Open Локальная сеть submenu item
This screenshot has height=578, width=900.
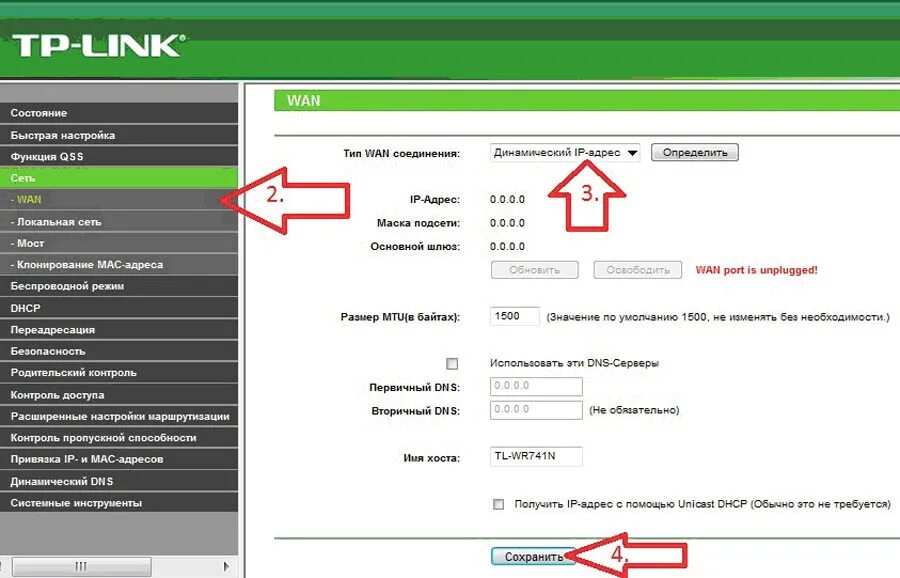pos(119,222)
